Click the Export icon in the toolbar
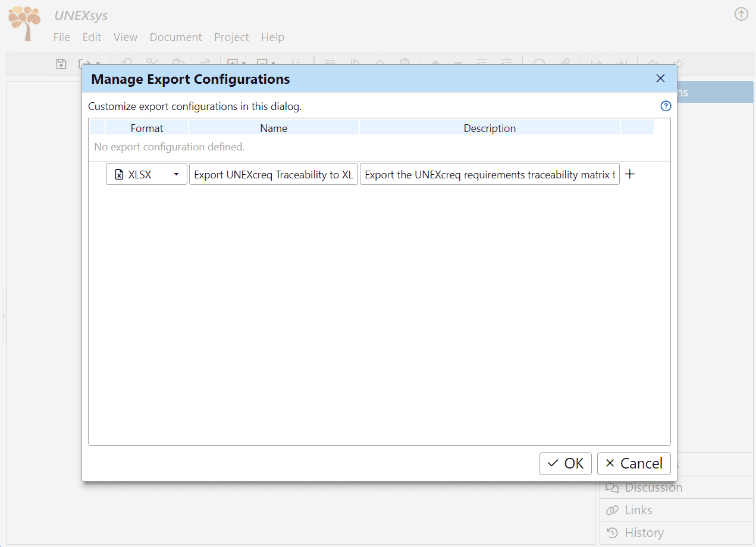This screenshot has width=756, height=547. point(84,64)
